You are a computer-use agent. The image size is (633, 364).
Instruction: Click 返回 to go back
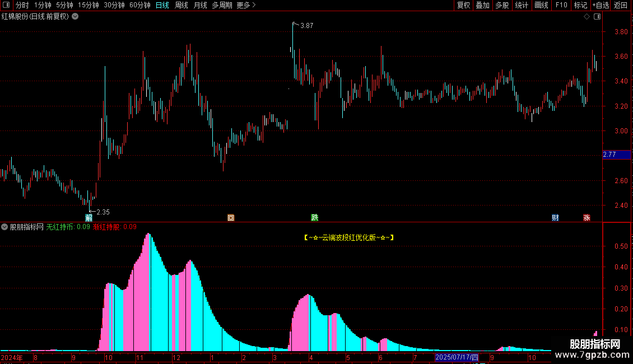click(x=621, y=5)
